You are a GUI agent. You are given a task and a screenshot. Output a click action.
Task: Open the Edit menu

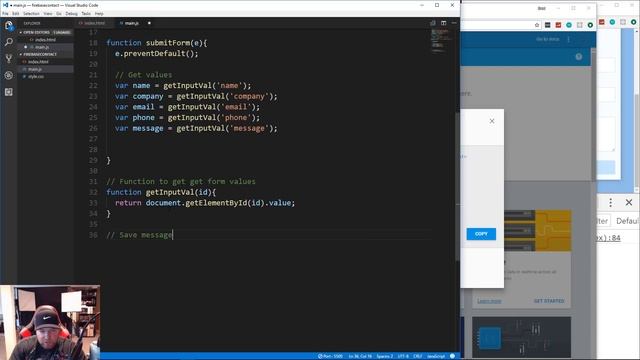click(16, 13)
